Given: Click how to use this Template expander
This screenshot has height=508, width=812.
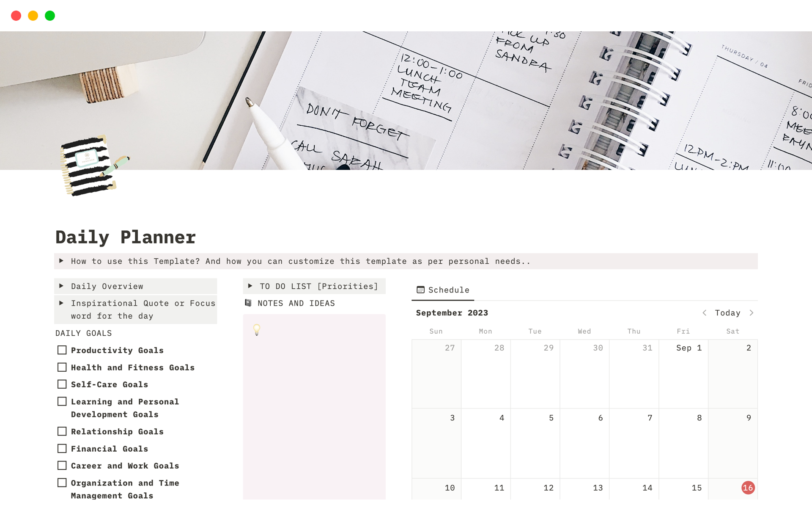Looking at the screenshot, I should [61, 260].
